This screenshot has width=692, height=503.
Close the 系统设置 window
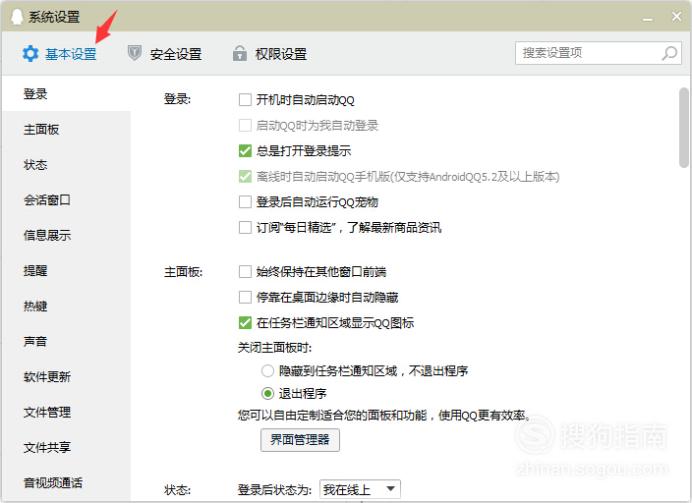(676, 17)
